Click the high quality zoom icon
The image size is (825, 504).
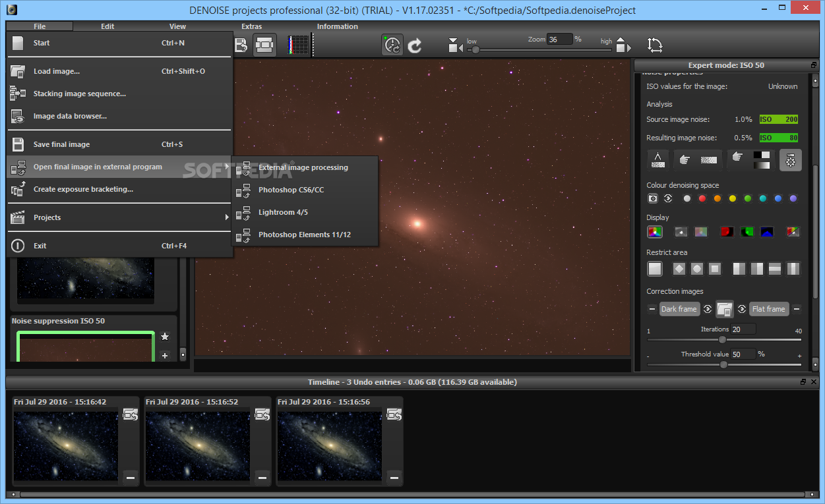(x=623, y=45)
